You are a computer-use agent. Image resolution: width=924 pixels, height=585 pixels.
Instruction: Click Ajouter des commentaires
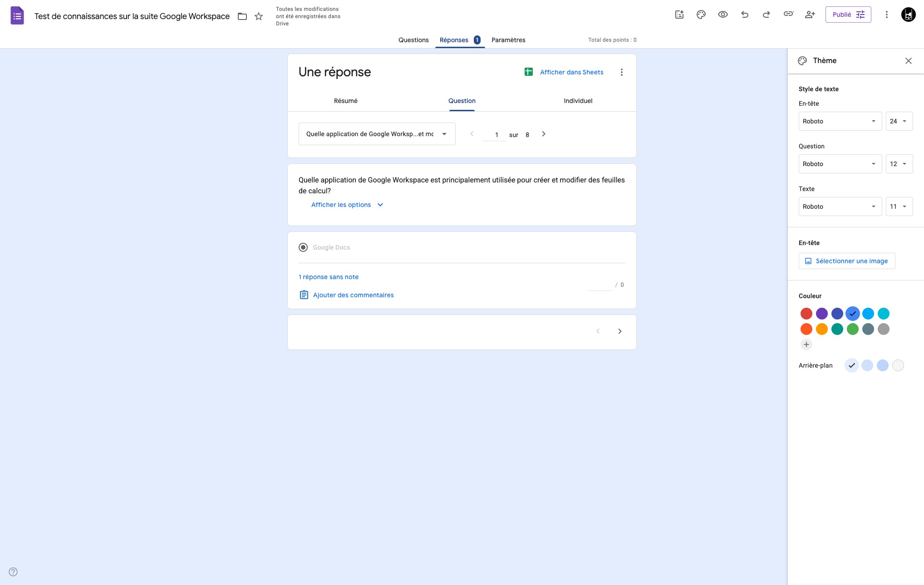pos(347,295)
